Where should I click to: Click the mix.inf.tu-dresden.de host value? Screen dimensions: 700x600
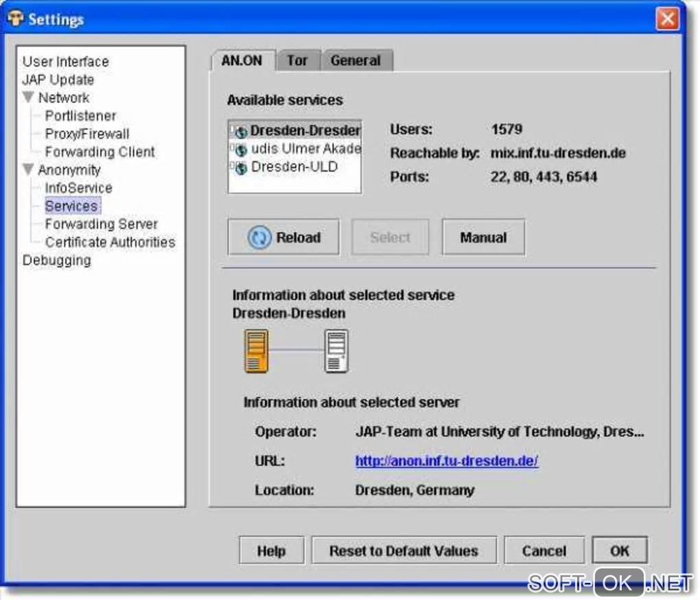[558, 153]
